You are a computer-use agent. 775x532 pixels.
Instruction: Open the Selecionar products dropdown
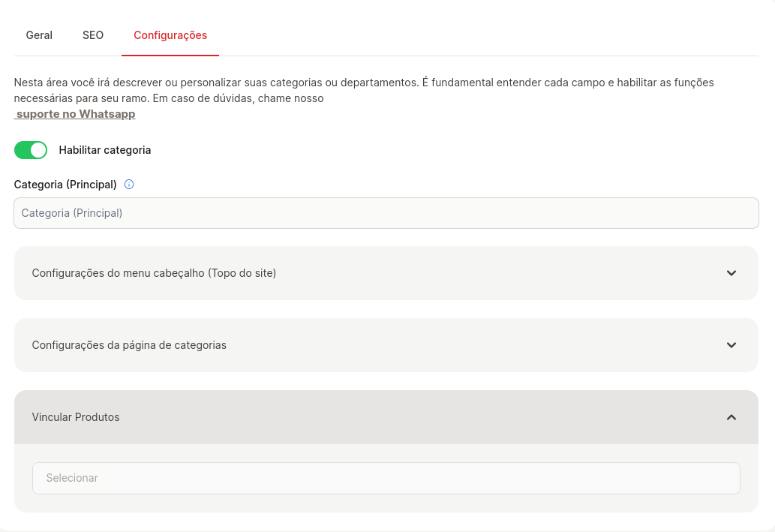coord(386,478)
